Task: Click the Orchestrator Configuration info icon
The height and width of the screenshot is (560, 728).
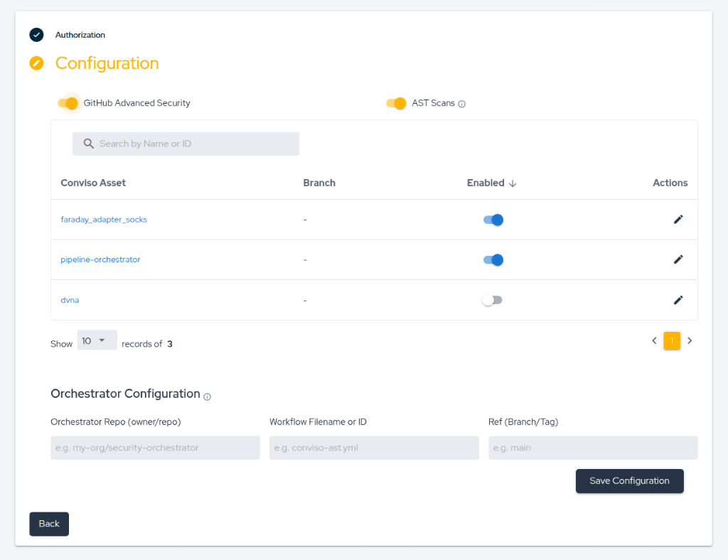Action: [207, 397]
